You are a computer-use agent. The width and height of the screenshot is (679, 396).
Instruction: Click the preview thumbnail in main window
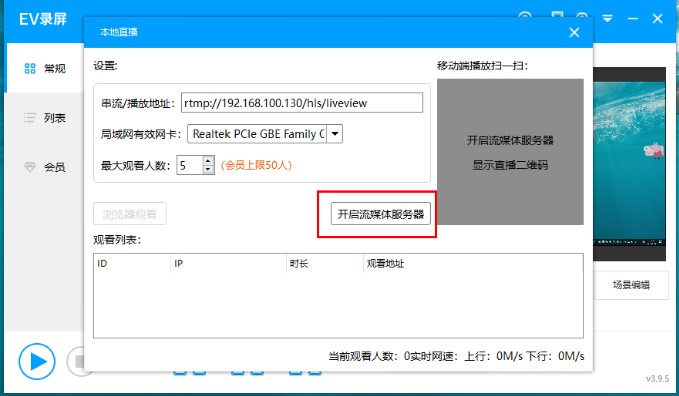coord(629,164)
